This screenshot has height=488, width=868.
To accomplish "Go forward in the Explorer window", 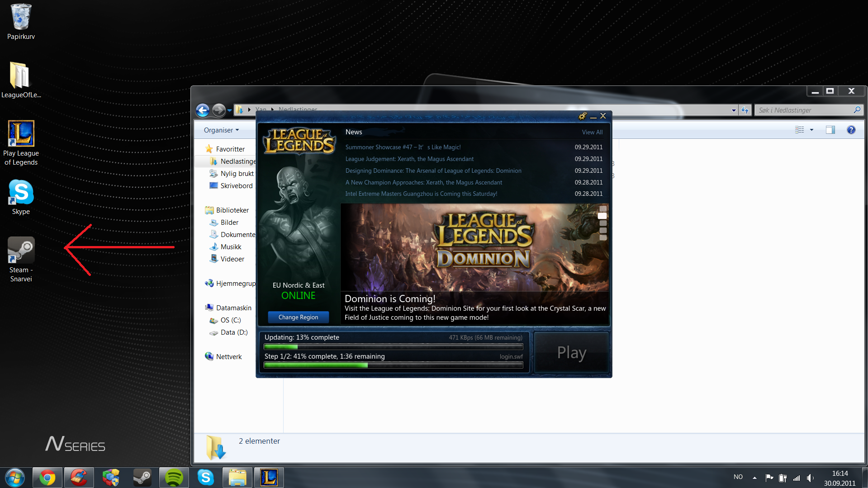I will pos(218,110).
